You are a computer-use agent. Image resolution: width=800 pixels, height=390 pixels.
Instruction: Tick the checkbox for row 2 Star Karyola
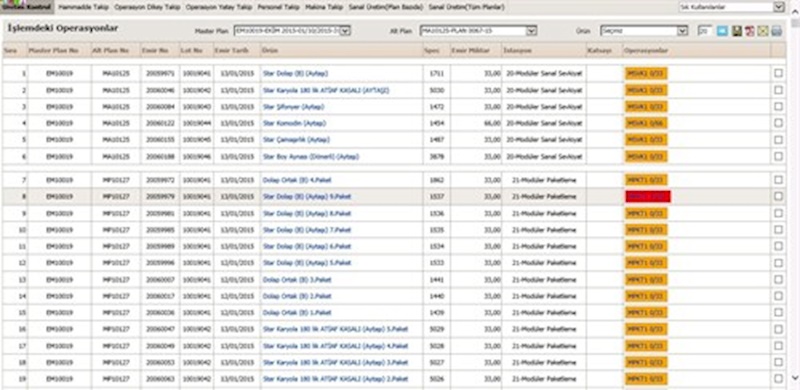pyautogui.click(x=778, y=90)
